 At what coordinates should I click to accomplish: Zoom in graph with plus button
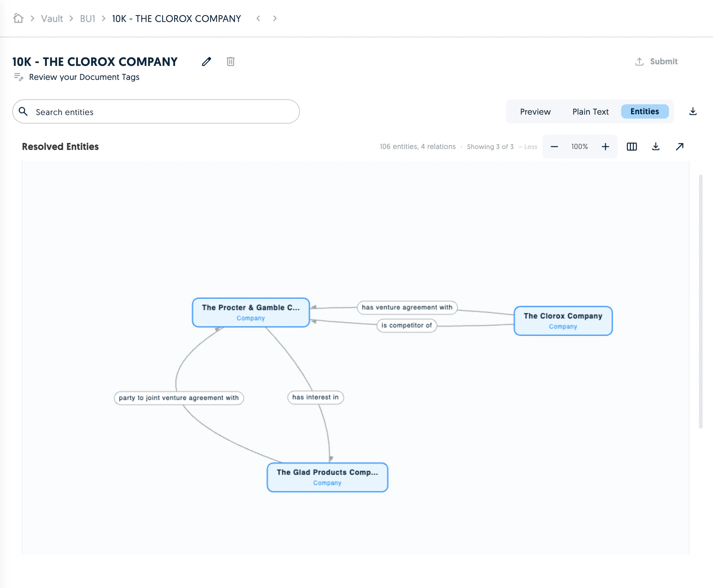[605, 147]
